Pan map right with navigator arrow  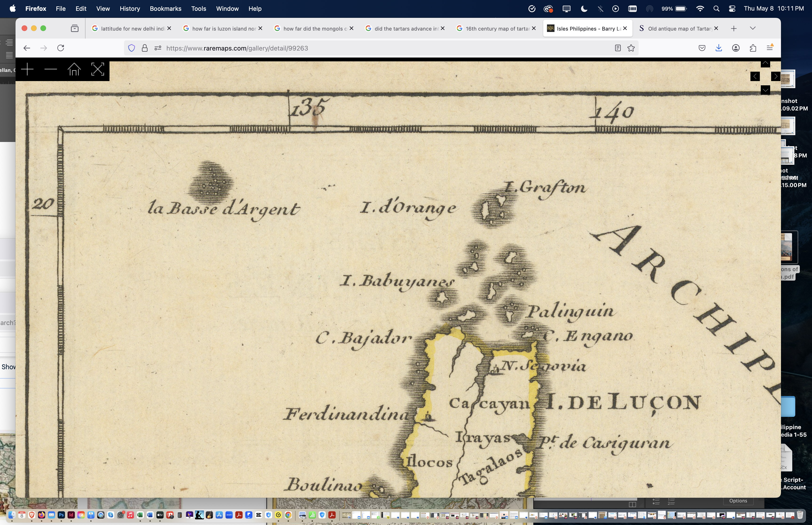coord(776,76)
